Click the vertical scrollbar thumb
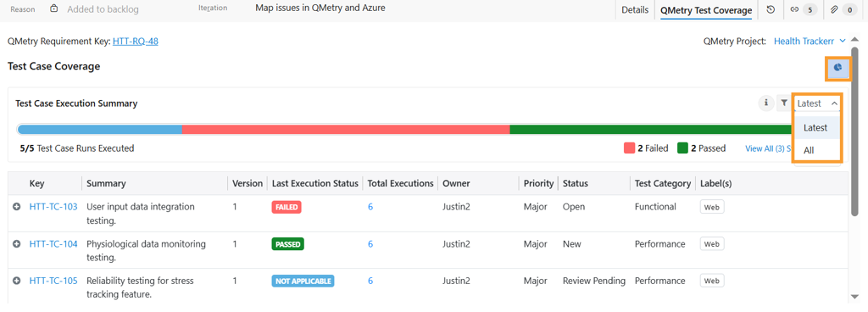Viewport: 868px width, 312px height. coord(854,131)
